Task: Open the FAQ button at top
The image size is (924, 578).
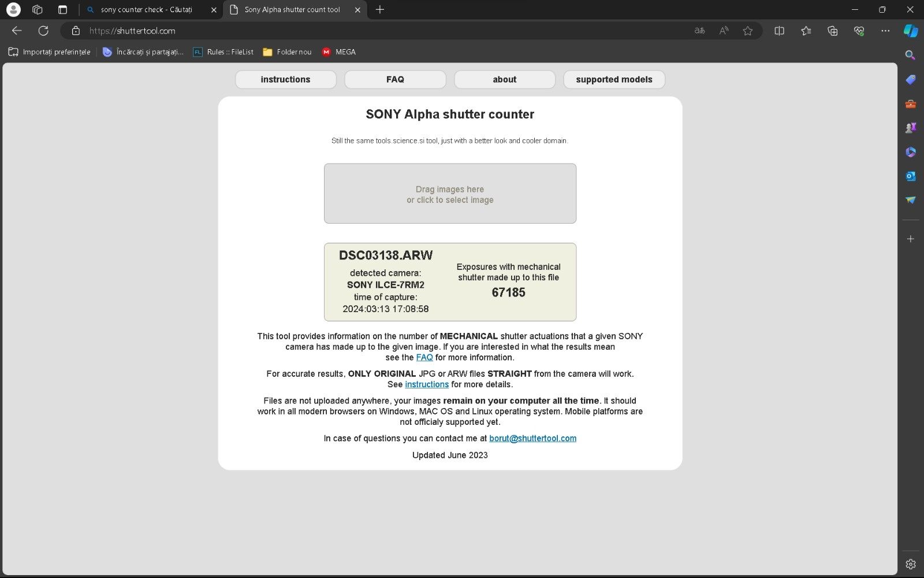Action: coord(395,79)
